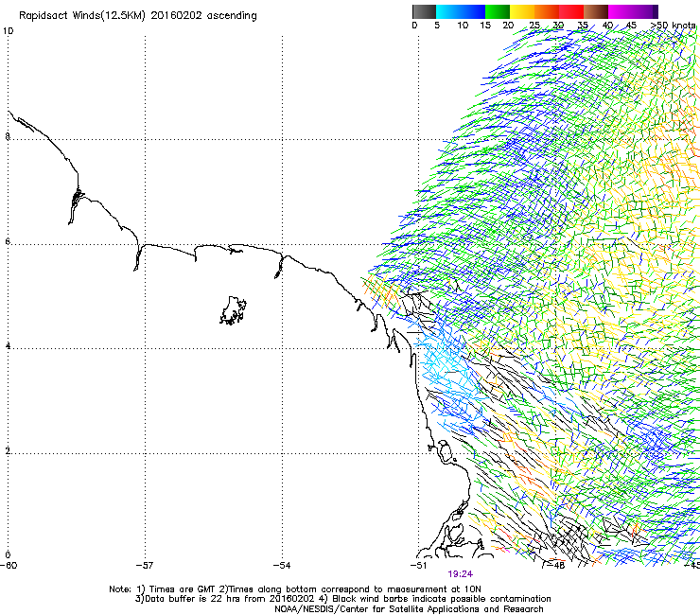Click the 'NOAA/NESDIS/Center for Satellite Applications and Research' credit
The image size is (700, 615).
(409, 609)
